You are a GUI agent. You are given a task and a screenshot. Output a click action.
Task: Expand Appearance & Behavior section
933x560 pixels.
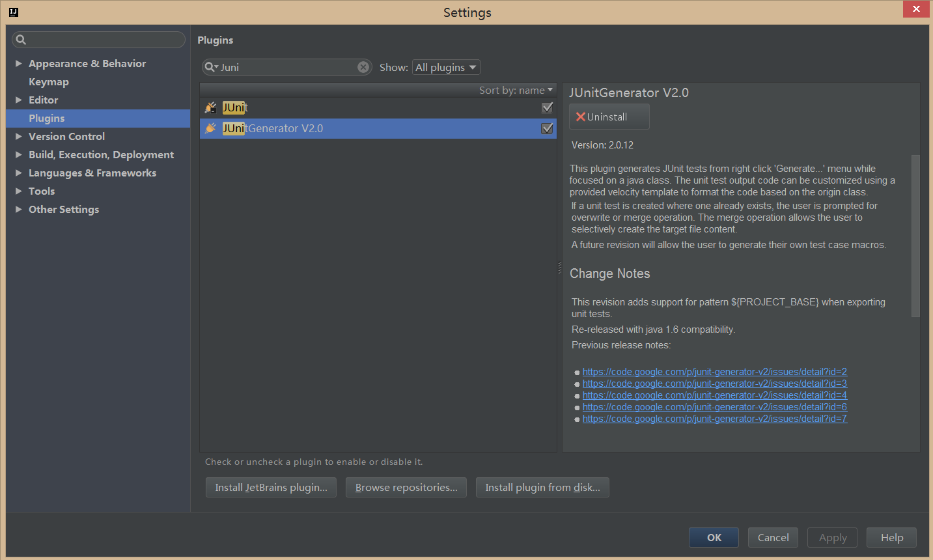pos(19,63)
